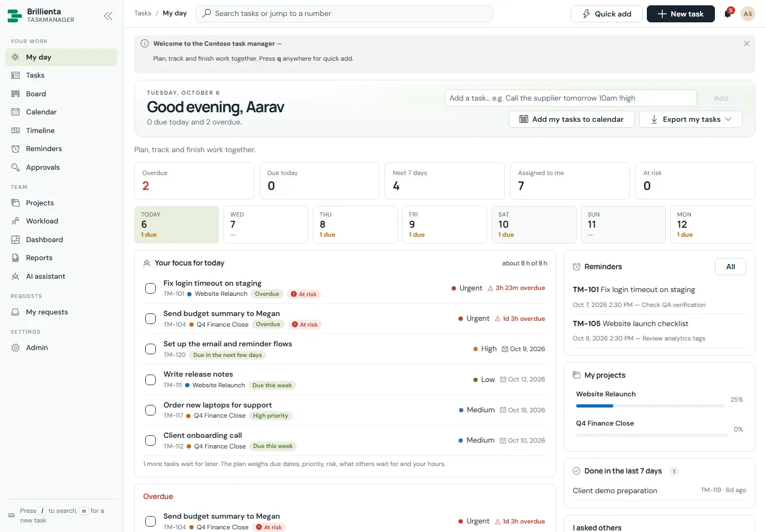This screenshot has height=532, width=766.
Task: Click the At risk badge on TM-101
Action: coord(304,294)
